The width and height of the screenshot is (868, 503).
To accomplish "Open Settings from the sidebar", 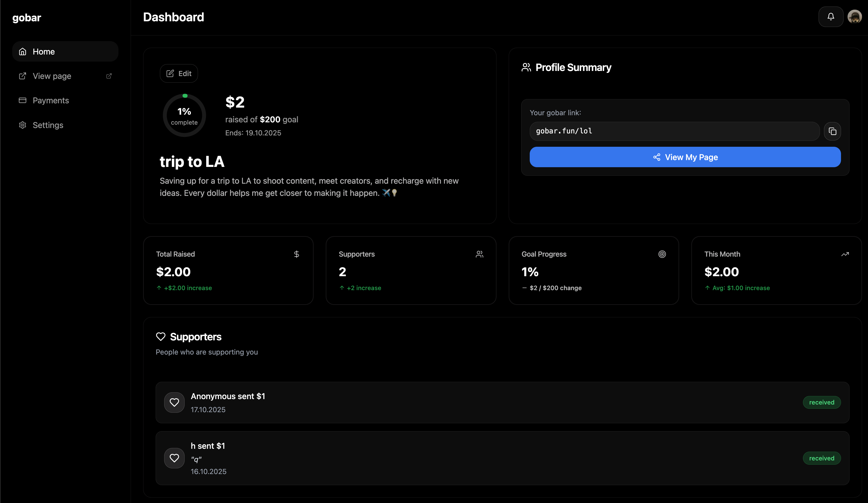I will coord(48,125).
